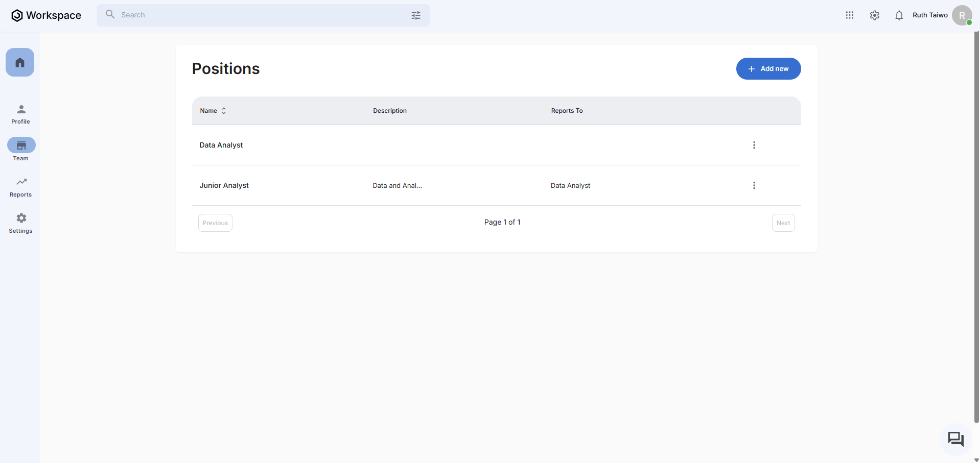Click the Previous page button
The height and width of the screenshot is (463, 980).
215,223
